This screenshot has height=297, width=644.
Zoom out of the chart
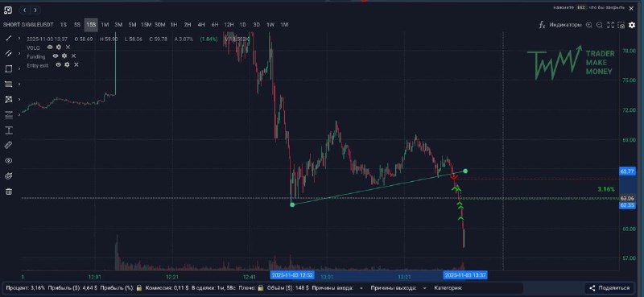click(x=600, y=25)
